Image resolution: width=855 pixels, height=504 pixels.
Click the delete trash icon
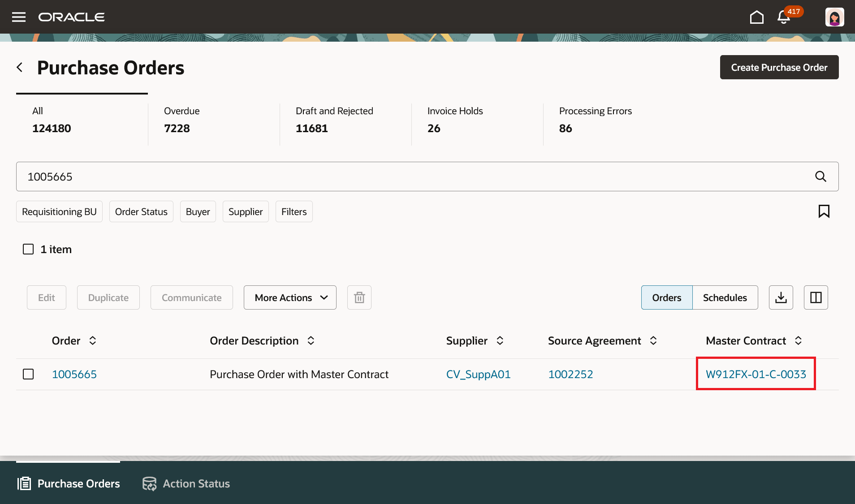(x=359, y=297)
